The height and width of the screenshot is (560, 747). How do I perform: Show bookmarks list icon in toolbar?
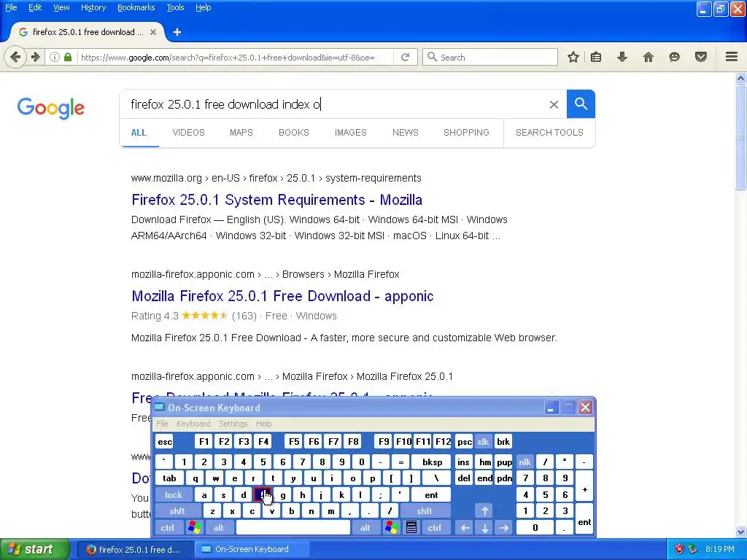[x=596, y=57]
